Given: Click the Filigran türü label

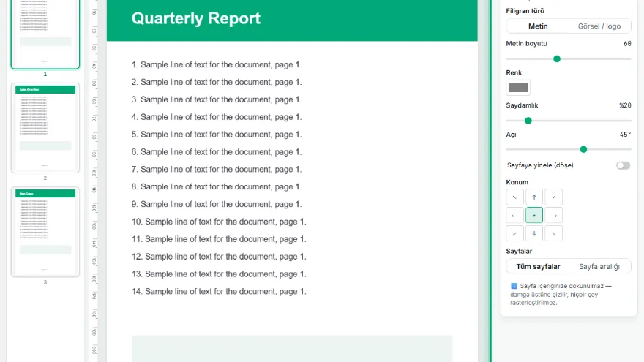Looking at the screenshot, I should pyautogui.click(x=525, y=11).
